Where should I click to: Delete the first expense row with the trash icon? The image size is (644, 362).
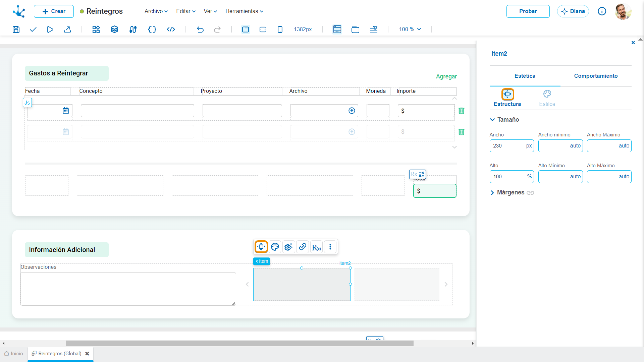462,111
